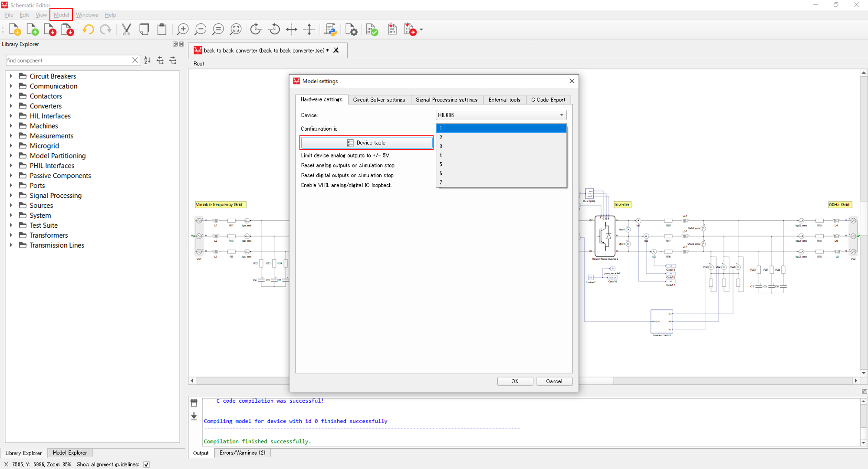Image resolution: width=868 pixels, height=469 pixels.
Task: Sort library components alphabetically
Action: tap(148, 60)
